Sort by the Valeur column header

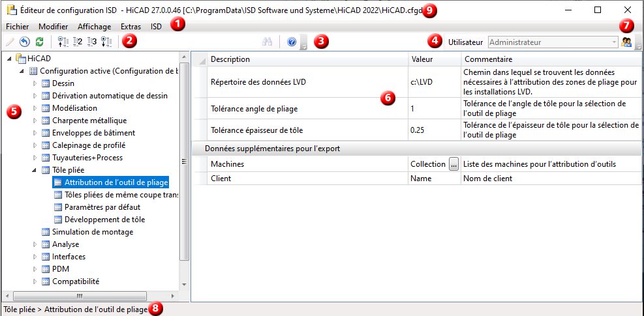click(x=435, y=59)
